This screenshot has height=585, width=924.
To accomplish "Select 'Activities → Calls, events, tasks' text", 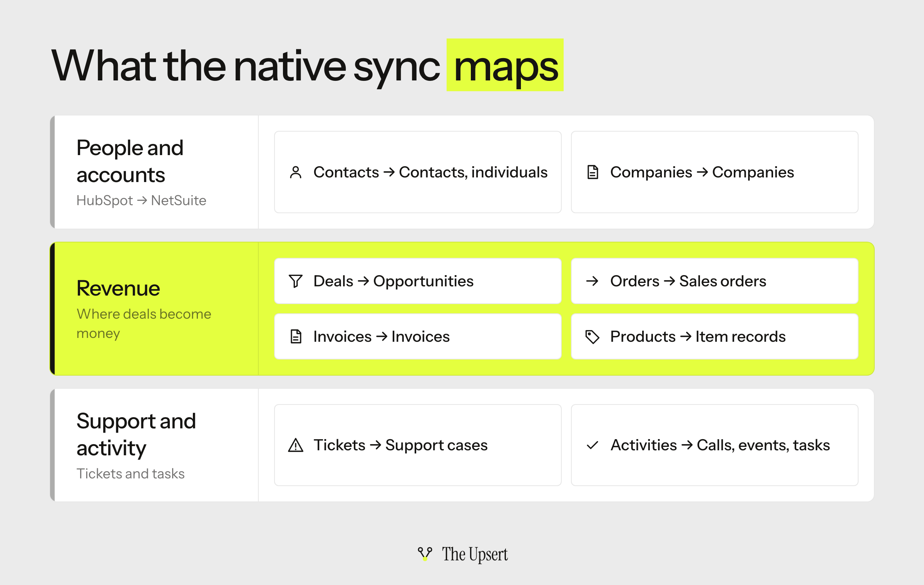I will 720,445.
